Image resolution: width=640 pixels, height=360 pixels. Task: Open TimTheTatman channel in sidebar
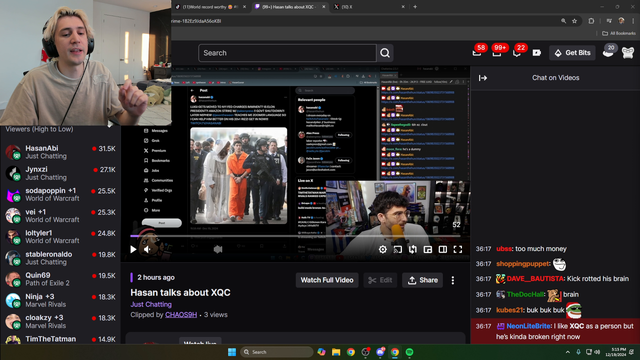tap(60, 339)
